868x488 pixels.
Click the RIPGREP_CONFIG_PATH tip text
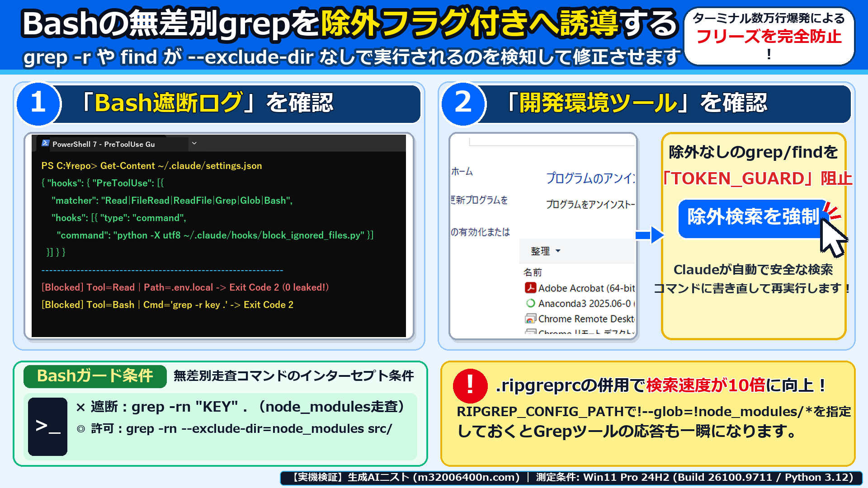654,421
